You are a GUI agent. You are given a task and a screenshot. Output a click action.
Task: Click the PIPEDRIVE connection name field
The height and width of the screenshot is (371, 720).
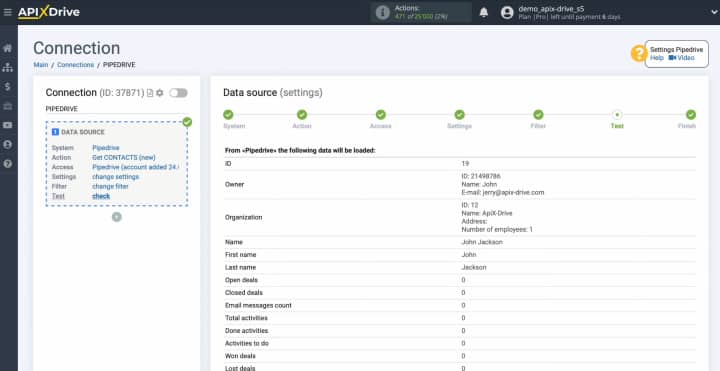pos(116,109)
